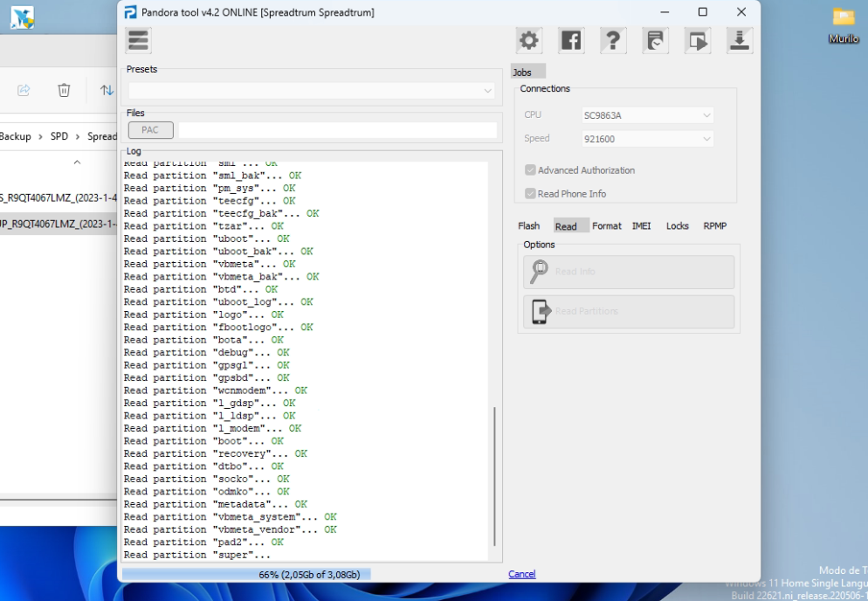868x601 pixels.
Task: Click the log line Read partition "debug"
Action: coord(206,352)
